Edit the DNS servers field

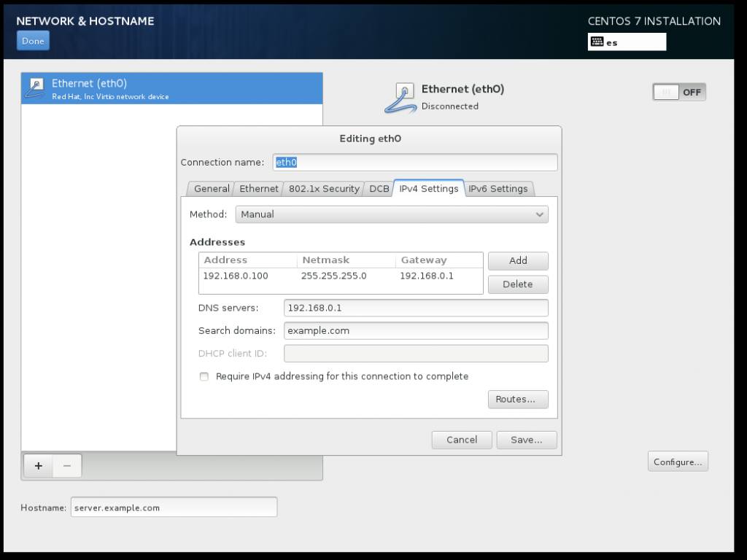tap(416, 308)
